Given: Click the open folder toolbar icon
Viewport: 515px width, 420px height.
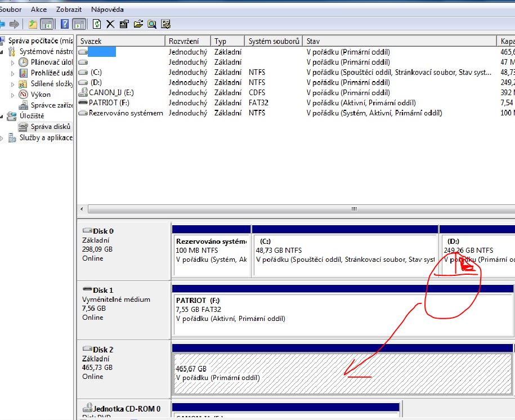Looking at the screenshot, I should click(138, 24).
